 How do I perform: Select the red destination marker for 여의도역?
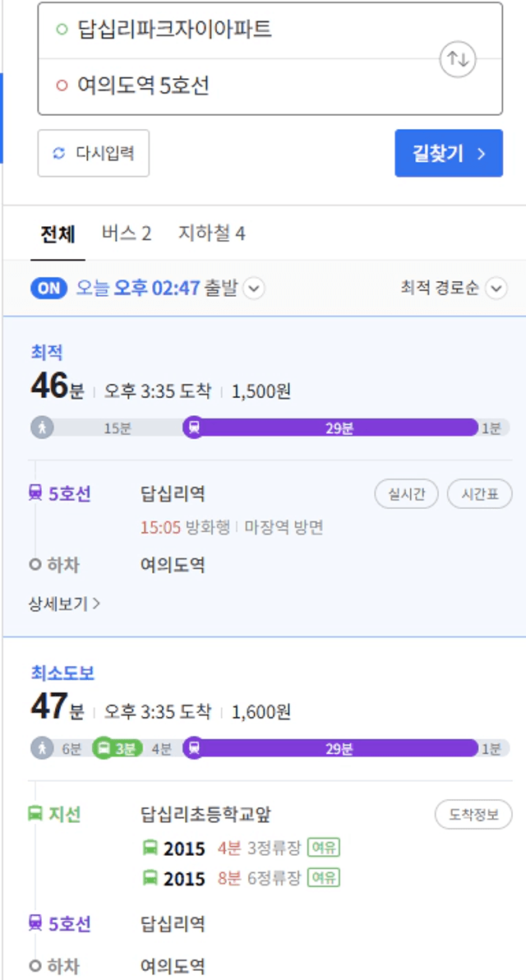[x=61, y=86]
